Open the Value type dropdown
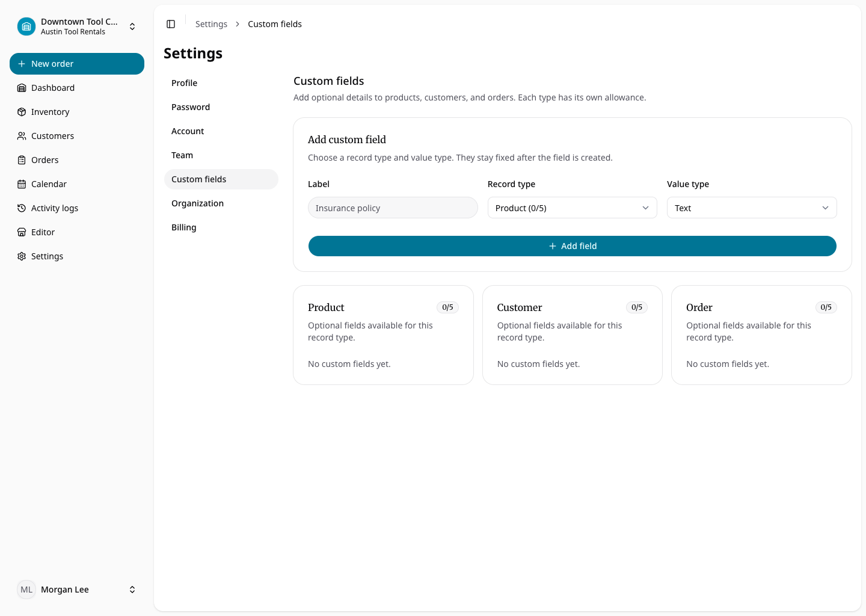The width and height of the screenshot is (866, 616). pyautogui.click(x=752, y=208)
